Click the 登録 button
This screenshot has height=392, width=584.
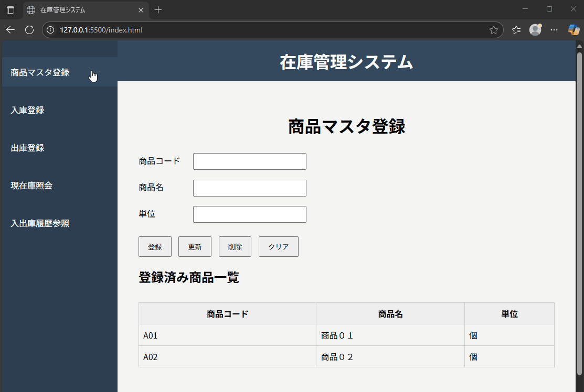point(155,247)
